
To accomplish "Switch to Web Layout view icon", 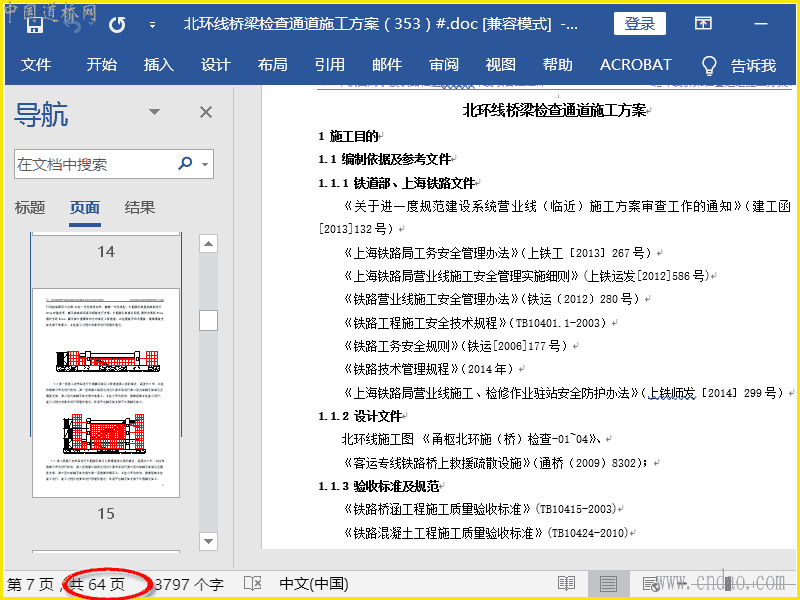I will [x=651, y=583].
